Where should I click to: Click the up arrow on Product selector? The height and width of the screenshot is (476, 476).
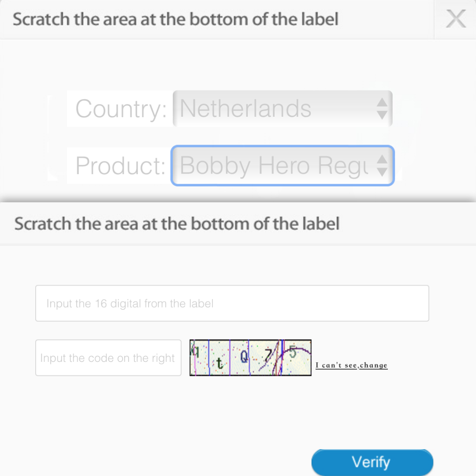[382, 160]
